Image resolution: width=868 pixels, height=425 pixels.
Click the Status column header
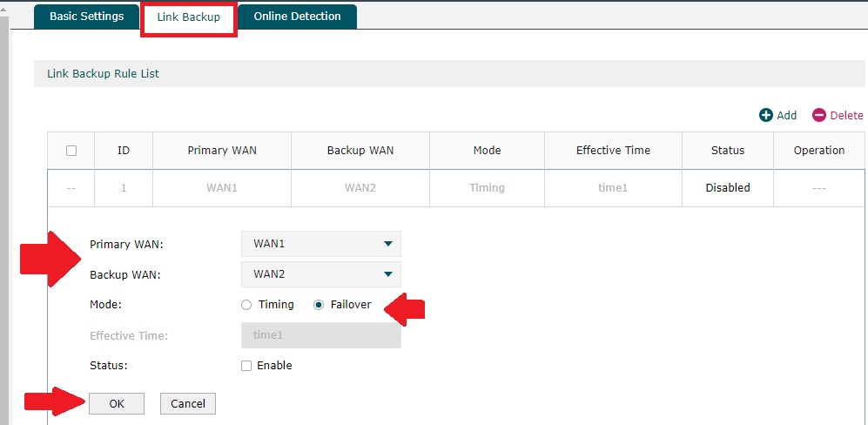728,150
